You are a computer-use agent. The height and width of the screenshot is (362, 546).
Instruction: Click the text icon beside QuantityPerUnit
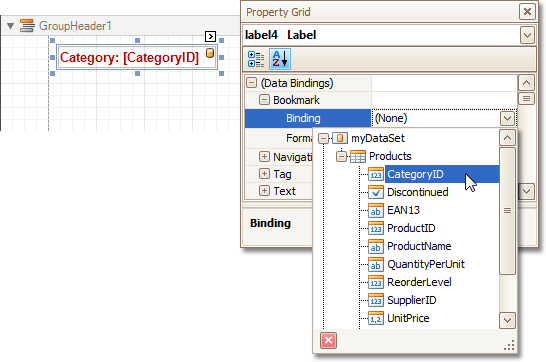point(376,265)
